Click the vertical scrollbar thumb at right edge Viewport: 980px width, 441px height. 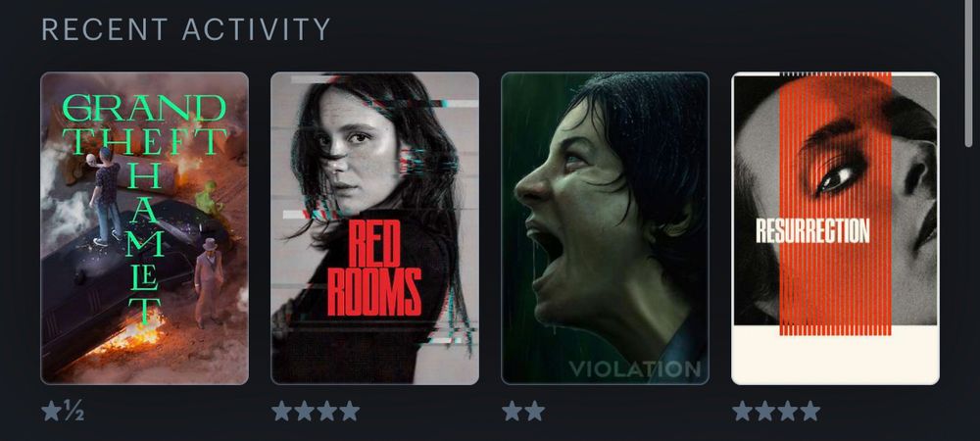[969, 73]
